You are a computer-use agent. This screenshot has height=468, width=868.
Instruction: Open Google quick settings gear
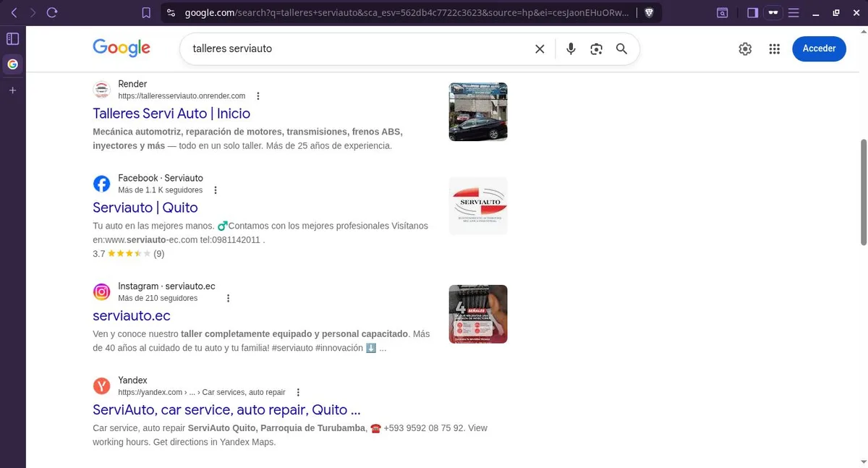(x=745, y=48)
